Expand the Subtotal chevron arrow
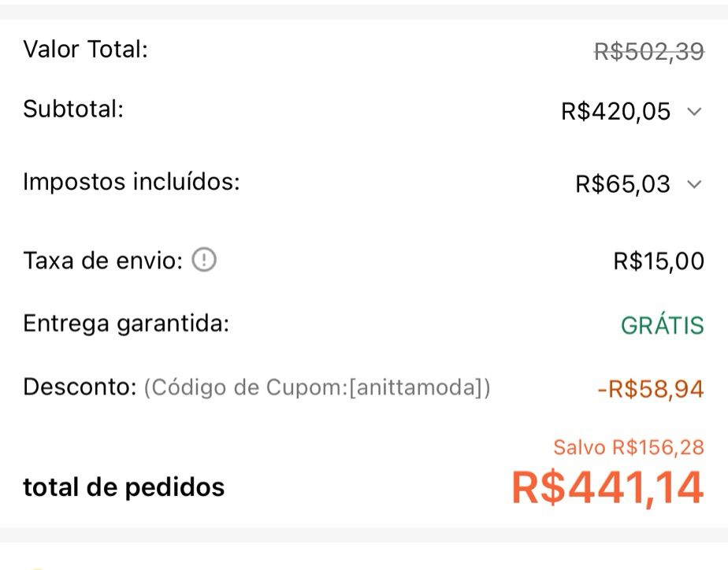 coord(693,112)
